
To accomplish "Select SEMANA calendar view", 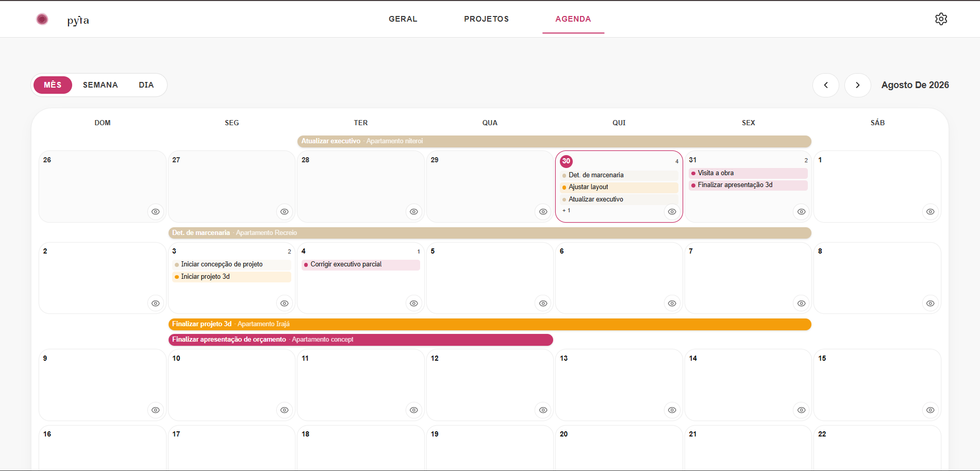I will [x=101, y=85].
